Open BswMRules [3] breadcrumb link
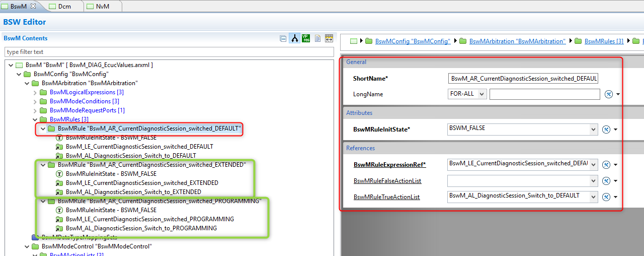 pos(604,41)
